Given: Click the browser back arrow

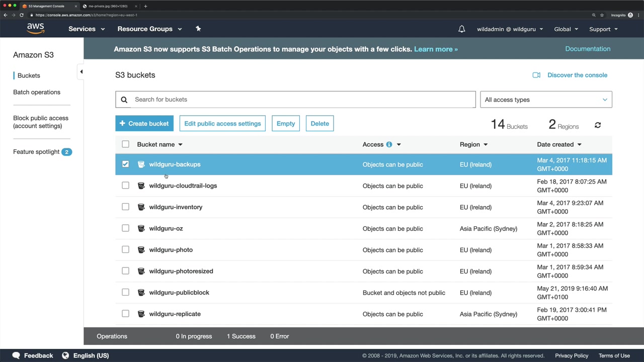Looking at the screenshot, I should click(6, 15).
